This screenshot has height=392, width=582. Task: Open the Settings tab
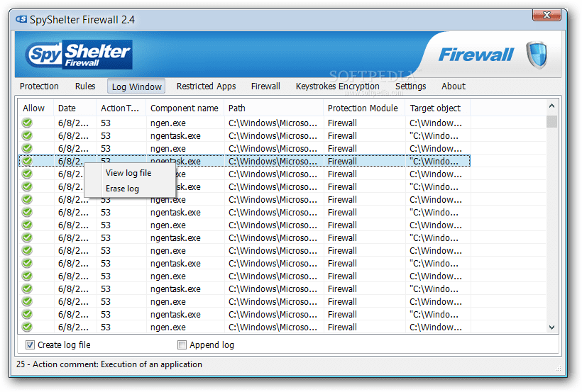click(x=410, y=86)
